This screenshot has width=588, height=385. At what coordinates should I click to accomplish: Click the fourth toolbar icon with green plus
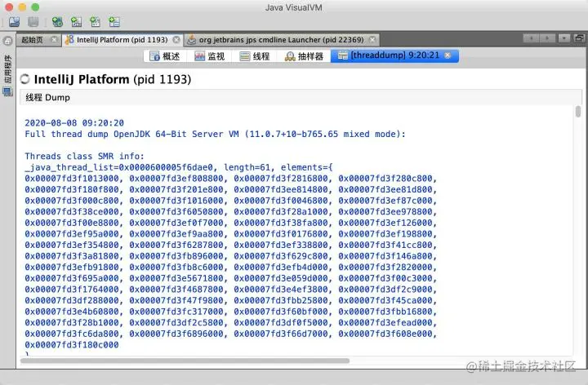tap(76, 22)
